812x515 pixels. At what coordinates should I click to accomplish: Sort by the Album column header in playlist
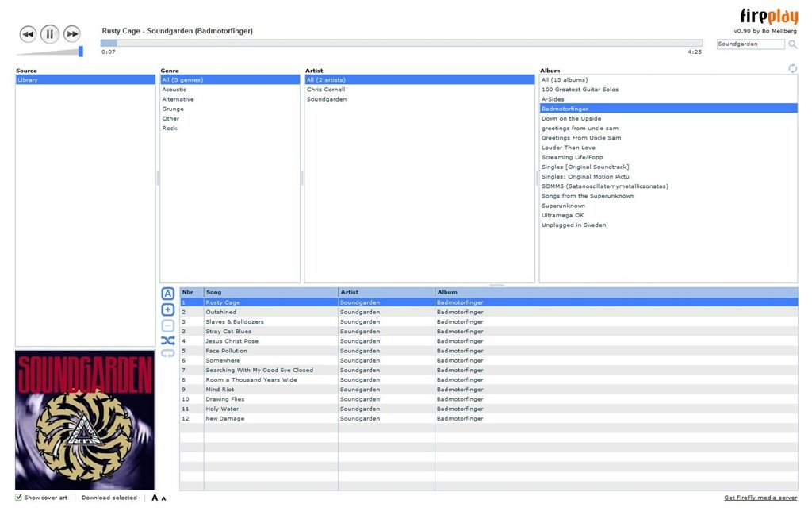[x=616, y=292]
